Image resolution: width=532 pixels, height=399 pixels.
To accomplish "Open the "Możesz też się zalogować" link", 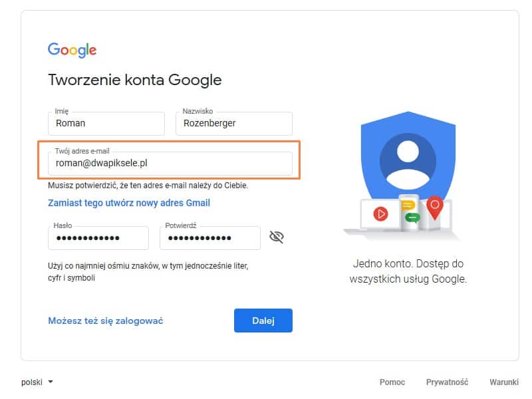I will click(x=105, y=321).
